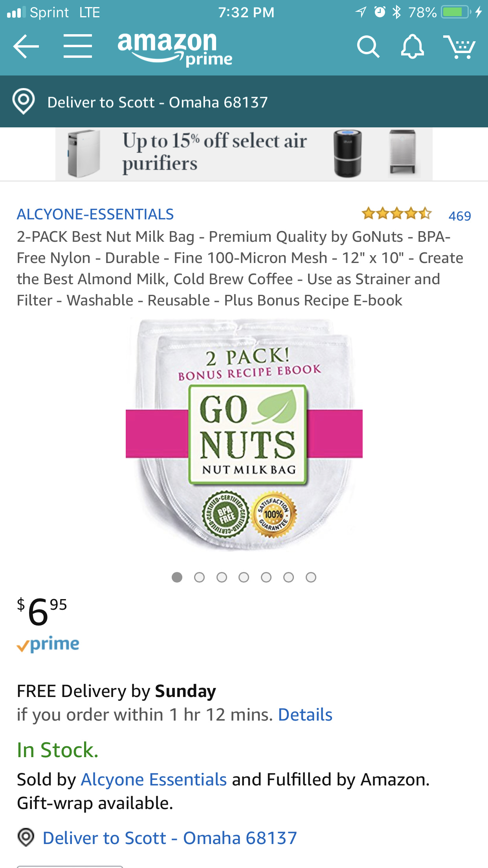Open delivery Details link
Viewport: 488px width, 868px height.
click(x=305, y=715)
